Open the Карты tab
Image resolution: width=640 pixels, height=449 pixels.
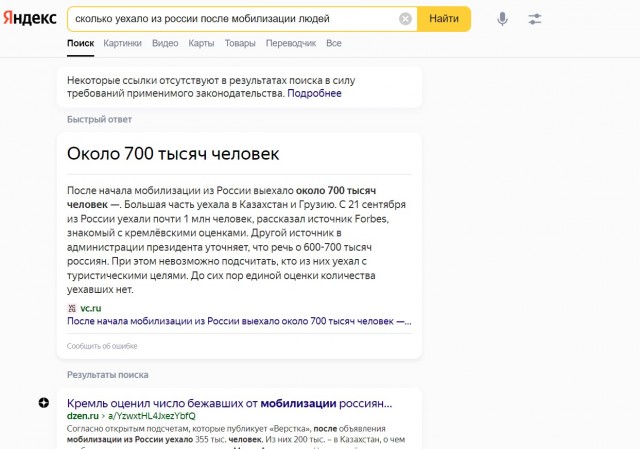click(201, 43)
